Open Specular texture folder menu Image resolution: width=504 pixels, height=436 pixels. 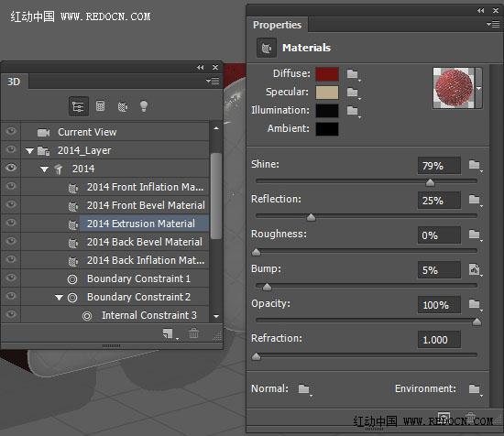click(x=353, y=93)
